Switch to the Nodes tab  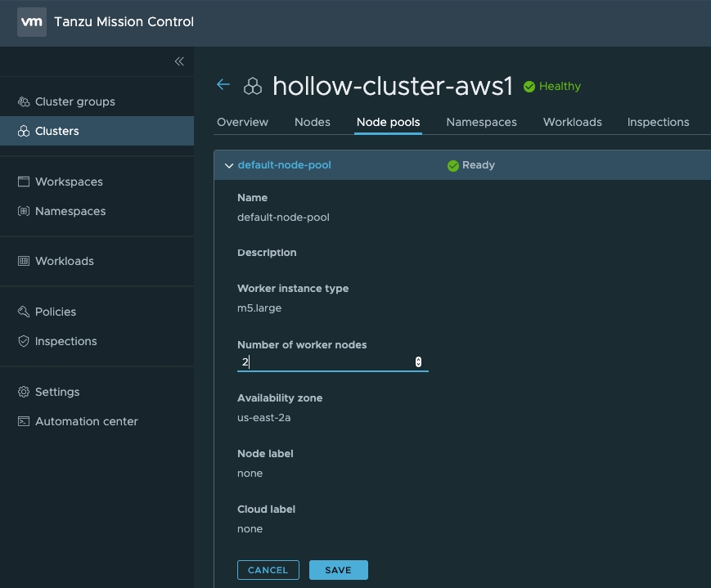click(x=312, y=123)
